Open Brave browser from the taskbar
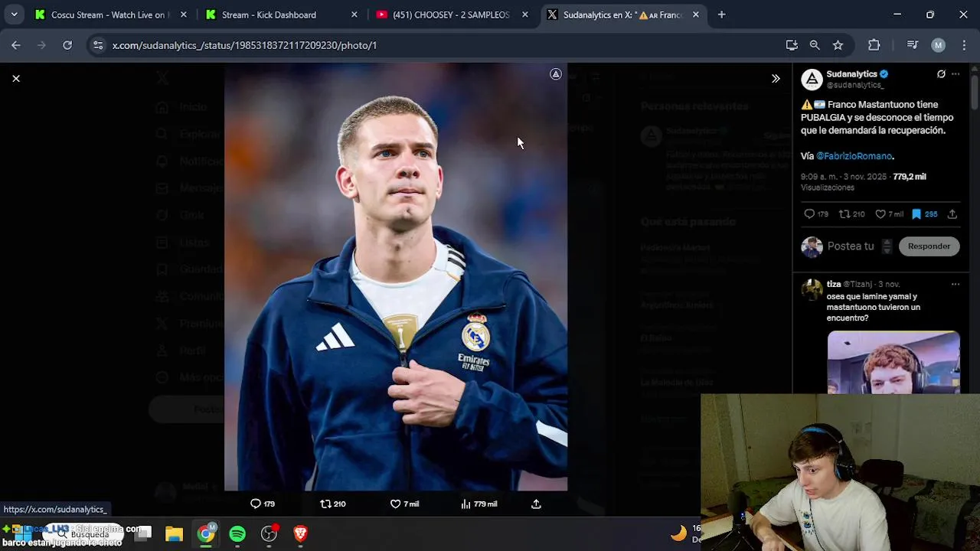This screenshot has width=980, height=551. [300, 533]
